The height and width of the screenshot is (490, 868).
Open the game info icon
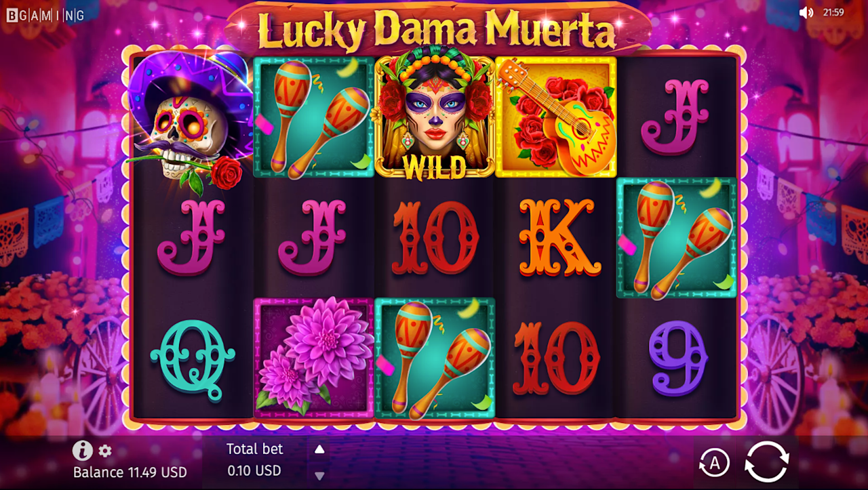pos(82,450)
